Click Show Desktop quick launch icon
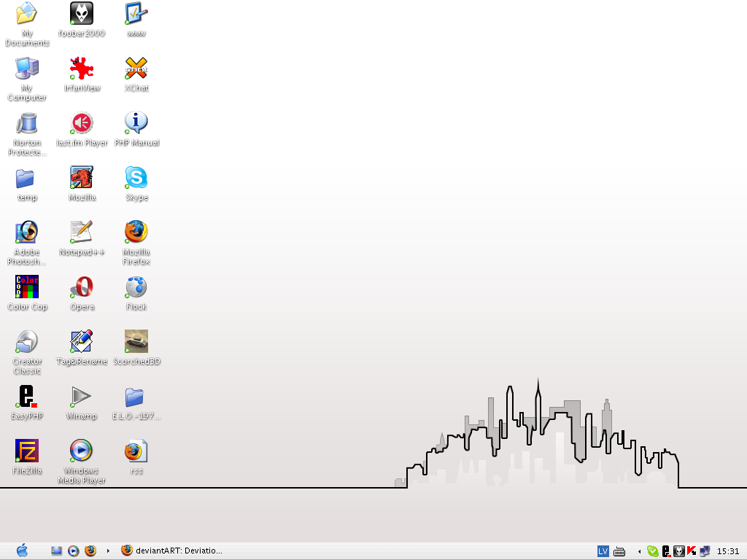747x560 pixels. [57, 551]
